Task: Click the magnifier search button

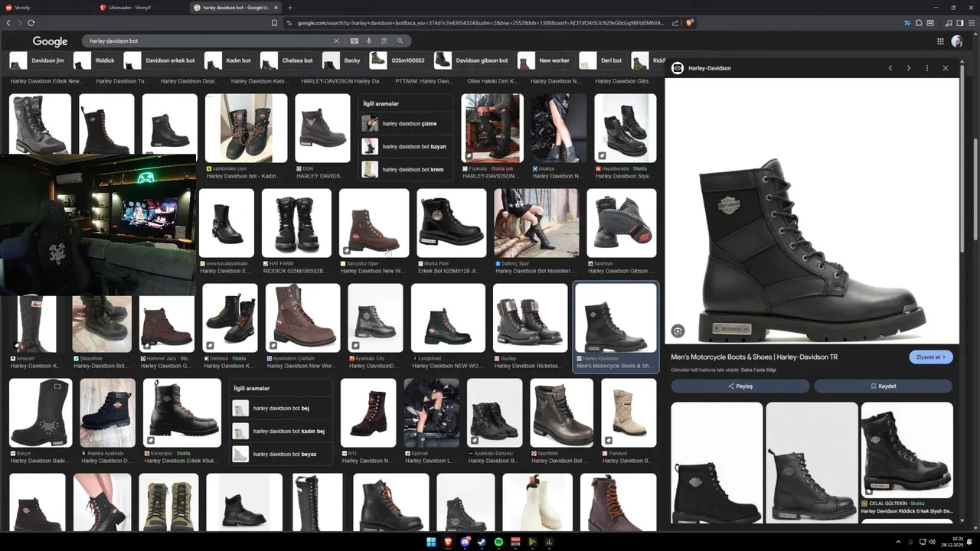Action: point(400,41)
